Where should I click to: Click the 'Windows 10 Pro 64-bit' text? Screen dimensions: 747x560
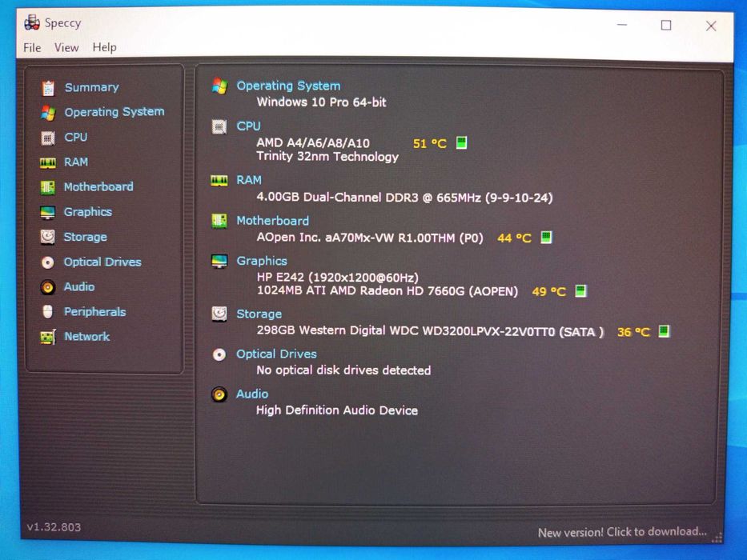pos(321,102)
